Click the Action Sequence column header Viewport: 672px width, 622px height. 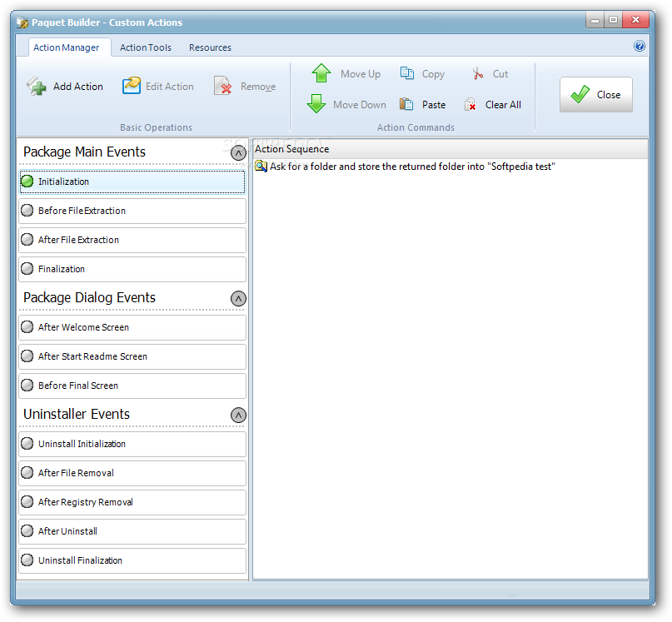[450, 149]
